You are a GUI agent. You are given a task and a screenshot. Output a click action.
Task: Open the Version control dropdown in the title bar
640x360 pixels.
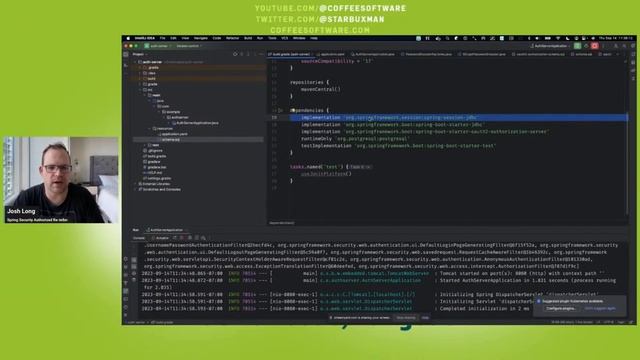(189, 46)
